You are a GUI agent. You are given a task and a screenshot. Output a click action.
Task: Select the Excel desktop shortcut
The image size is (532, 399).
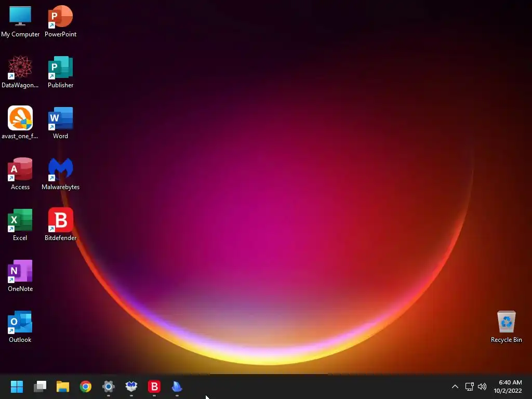click(20, 224)
